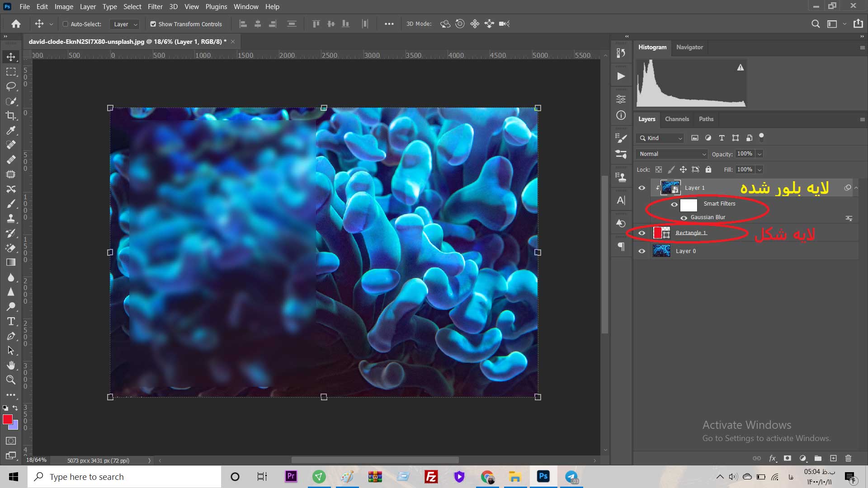
Task: Select the Gradient tool
Action: [x=11, y=263]
